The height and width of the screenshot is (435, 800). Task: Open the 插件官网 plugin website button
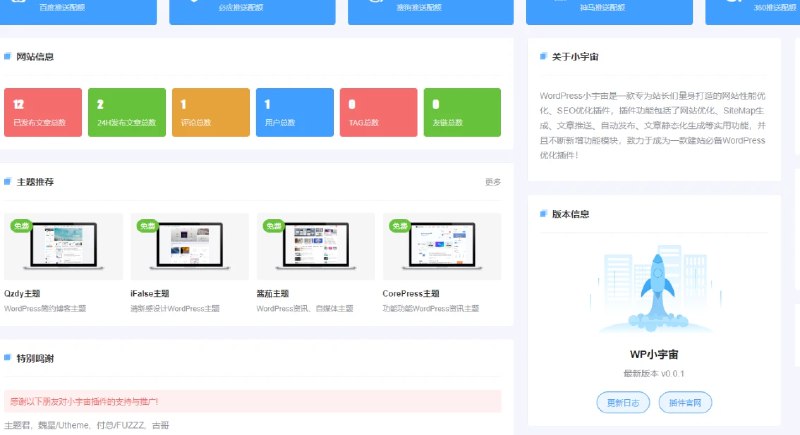coord(686,403)
